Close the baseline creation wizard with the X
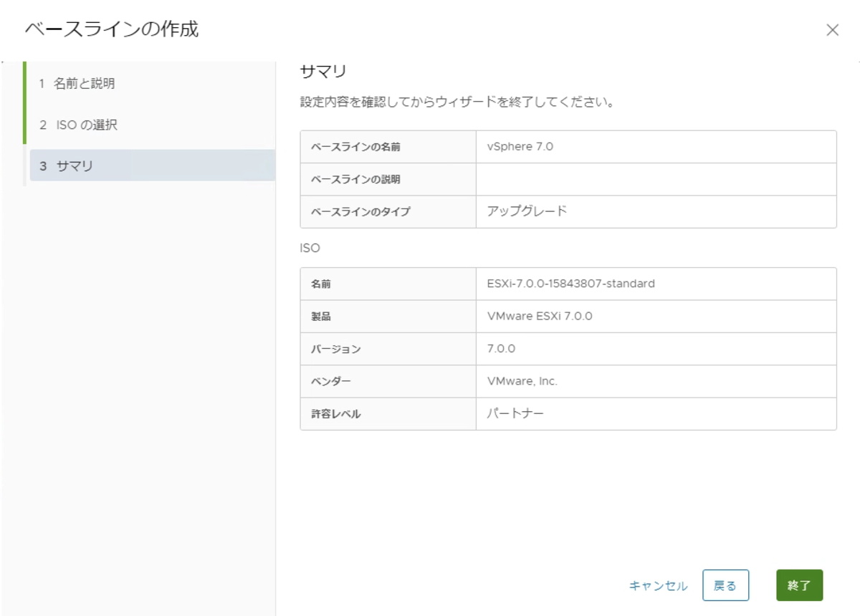This screenshot has height=616, width=860. coord(832,30)
